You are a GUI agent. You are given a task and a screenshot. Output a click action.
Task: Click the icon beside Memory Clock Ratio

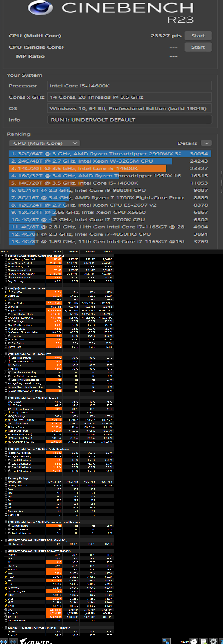click(x=6, y=486)
